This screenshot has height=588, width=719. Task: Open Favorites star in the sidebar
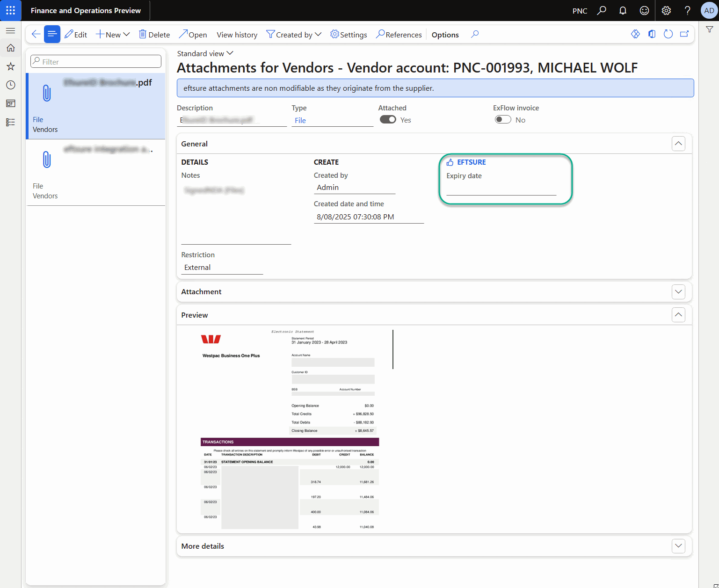(x=10, y=66)
